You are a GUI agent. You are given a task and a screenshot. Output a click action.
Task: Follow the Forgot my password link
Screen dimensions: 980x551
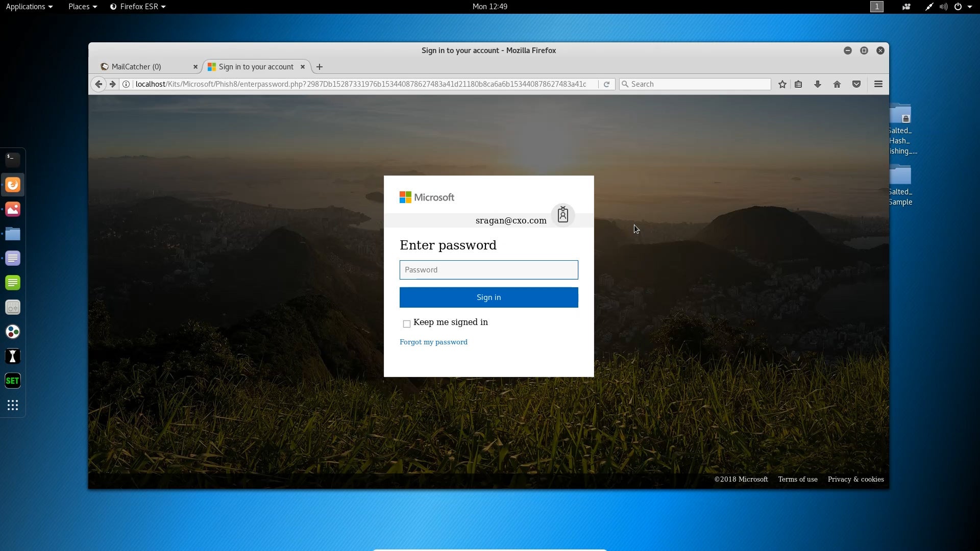433,342
